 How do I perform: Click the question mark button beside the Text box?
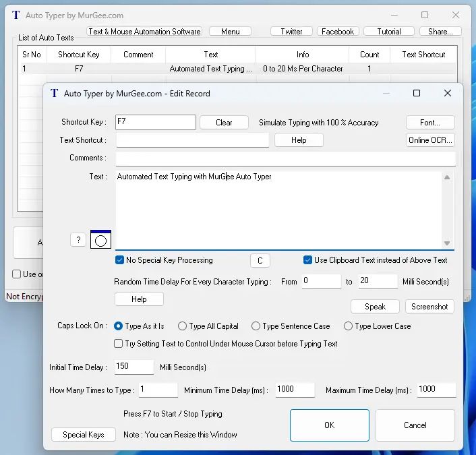(x=78, y=240)
